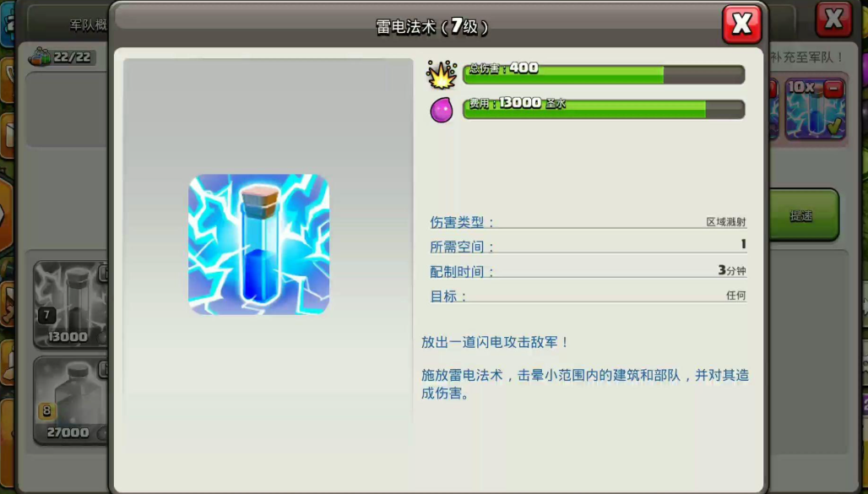
Task: Click the total damage explosion icon
Action: (x=442, y=74)
